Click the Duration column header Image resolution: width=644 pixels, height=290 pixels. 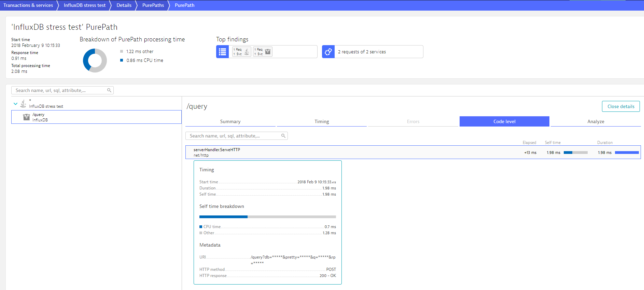(605, 143)
